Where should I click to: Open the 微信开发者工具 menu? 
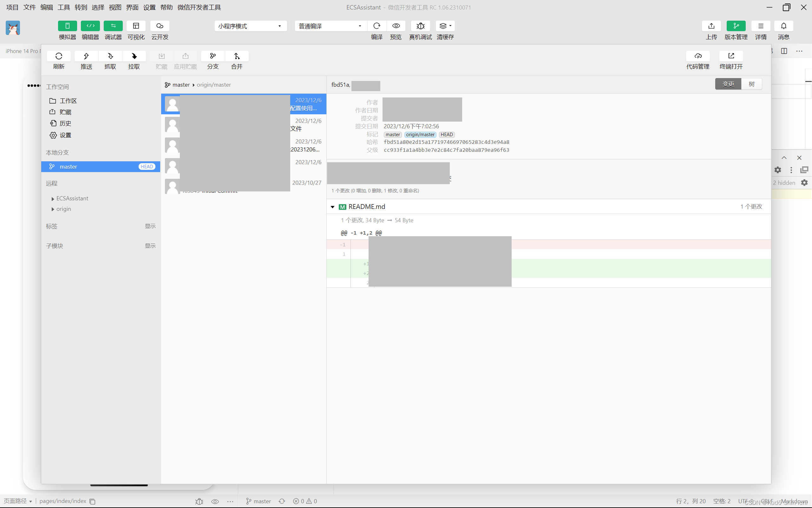(x=199, y=7)
